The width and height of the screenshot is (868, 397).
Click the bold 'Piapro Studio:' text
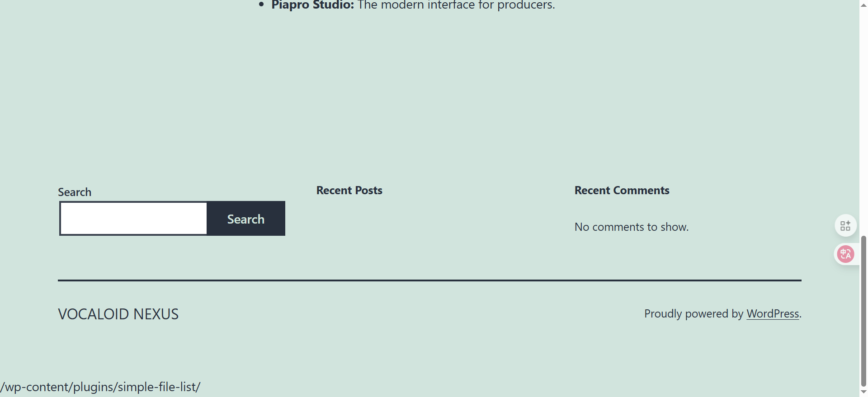pos(312,5)
